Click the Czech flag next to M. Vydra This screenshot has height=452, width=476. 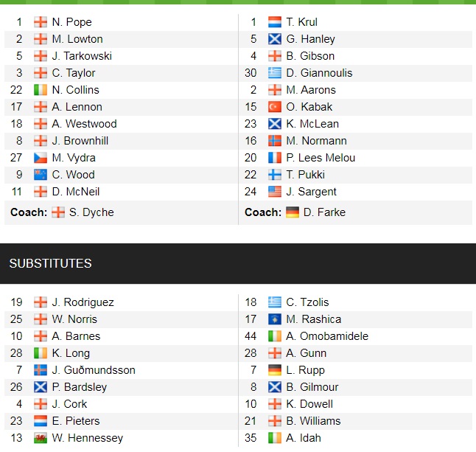point(41,158)
